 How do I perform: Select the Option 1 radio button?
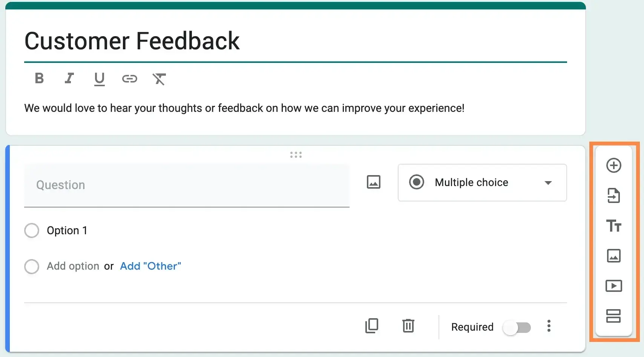pyautogui.click(x=32, y=230)
